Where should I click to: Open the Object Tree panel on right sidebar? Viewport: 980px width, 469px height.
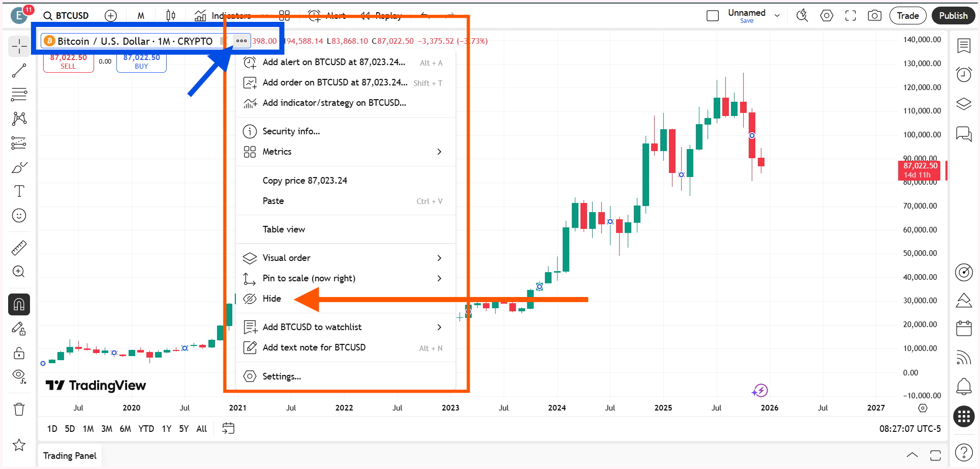click(x=964, y=104)
